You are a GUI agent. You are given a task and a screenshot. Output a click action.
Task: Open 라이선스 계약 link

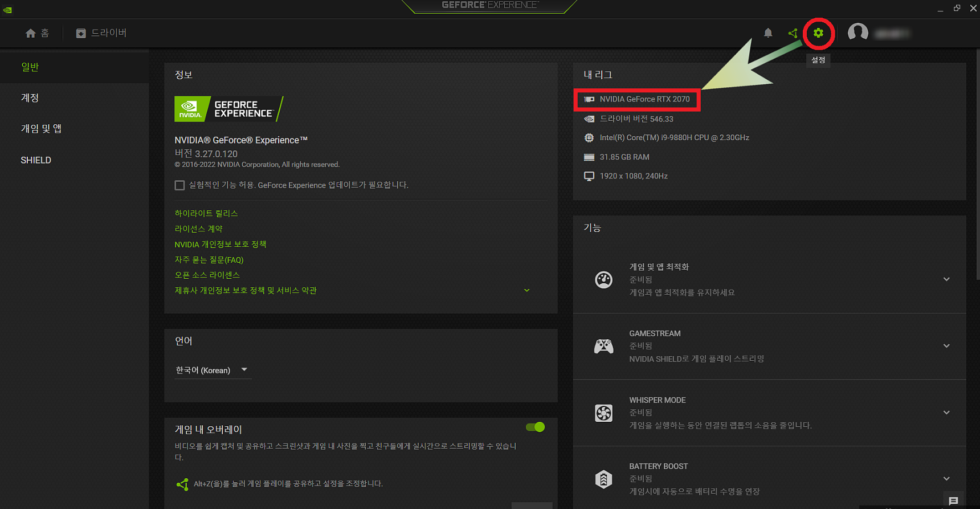[198, 229]
